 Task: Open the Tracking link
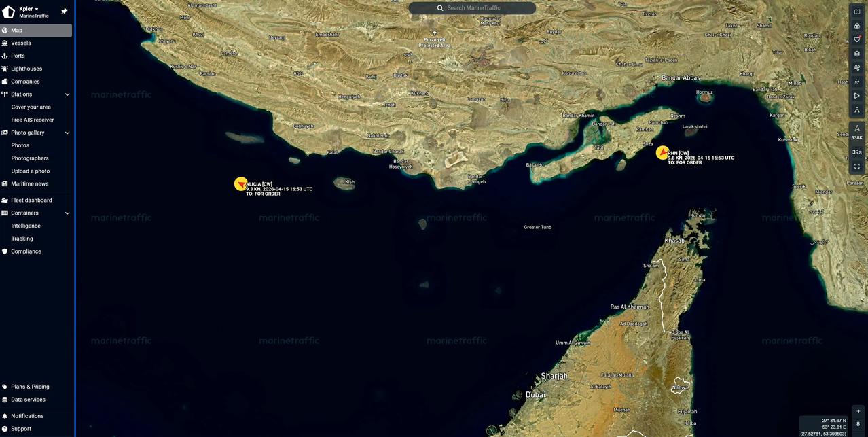tap(22, 239)
